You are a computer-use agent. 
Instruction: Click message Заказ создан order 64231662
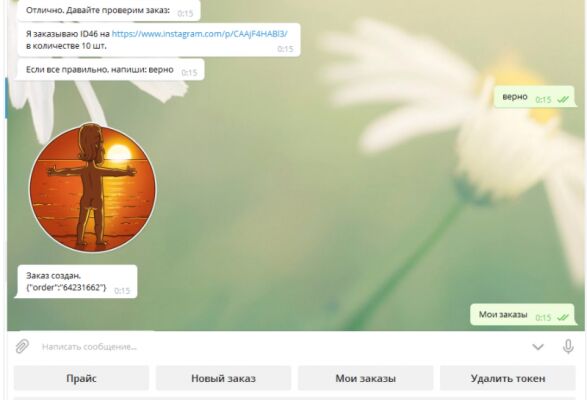point(76,282)
